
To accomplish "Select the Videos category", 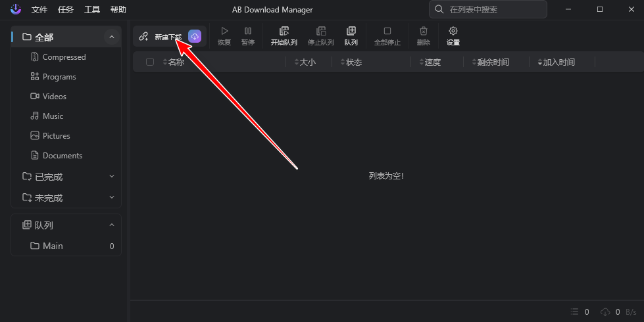I will point(66,97).
